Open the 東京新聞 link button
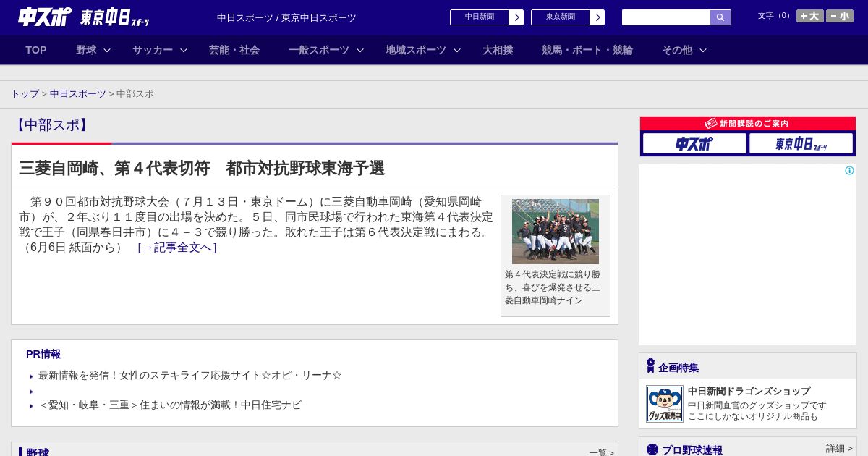The height and width of the screenshot is (456, 868). tap(561, 17)
